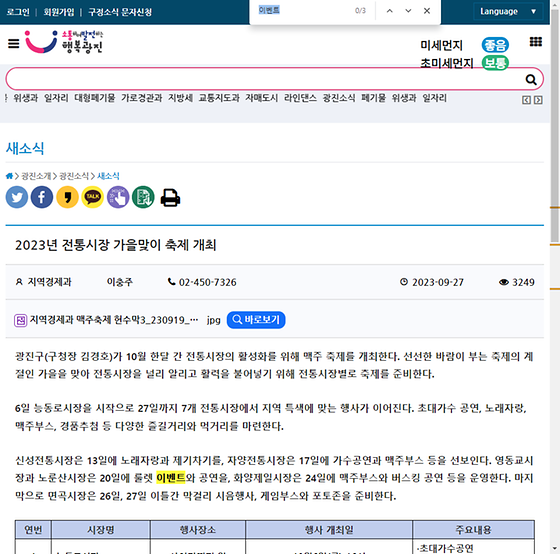Share the article on Twitter
This screenshot has width=560, height=554.
point(17,197)
